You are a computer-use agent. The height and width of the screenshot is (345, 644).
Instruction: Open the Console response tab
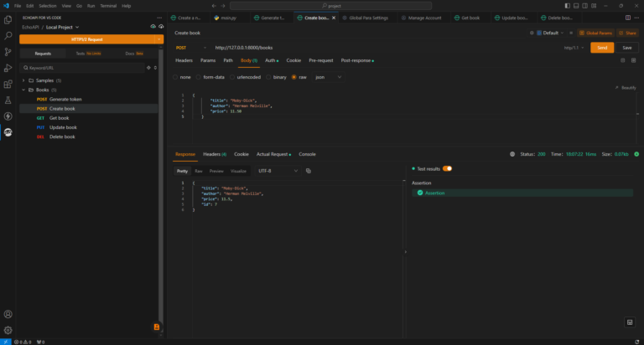[307, 154]
